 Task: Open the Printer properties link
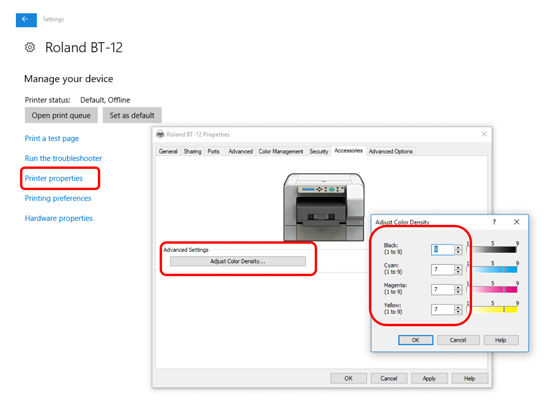pos(54,178)
